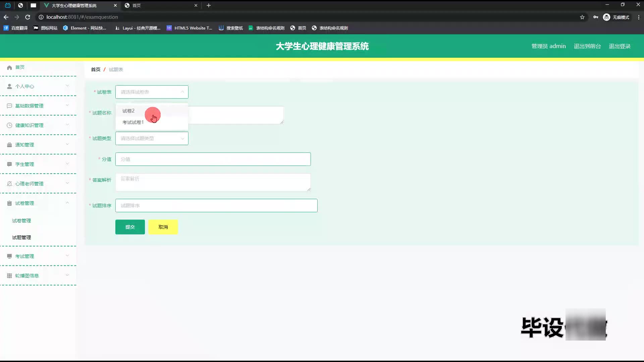Click the 首页 breadcrumb link

[96, 69]
